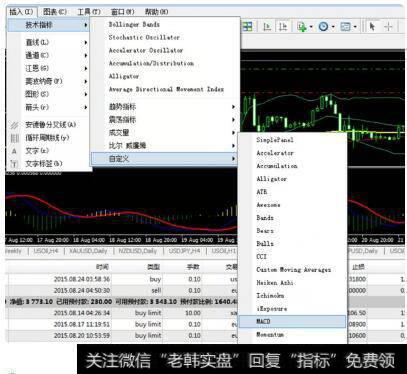Open the 图表 (Charts) menu

click(55, 12)
